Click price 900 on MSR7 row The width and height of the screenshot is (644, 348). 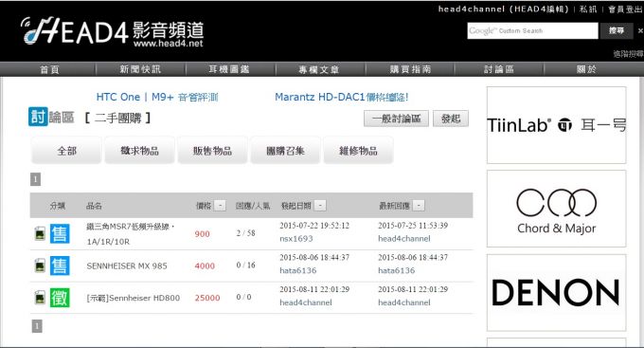click(x=202, y=234)
